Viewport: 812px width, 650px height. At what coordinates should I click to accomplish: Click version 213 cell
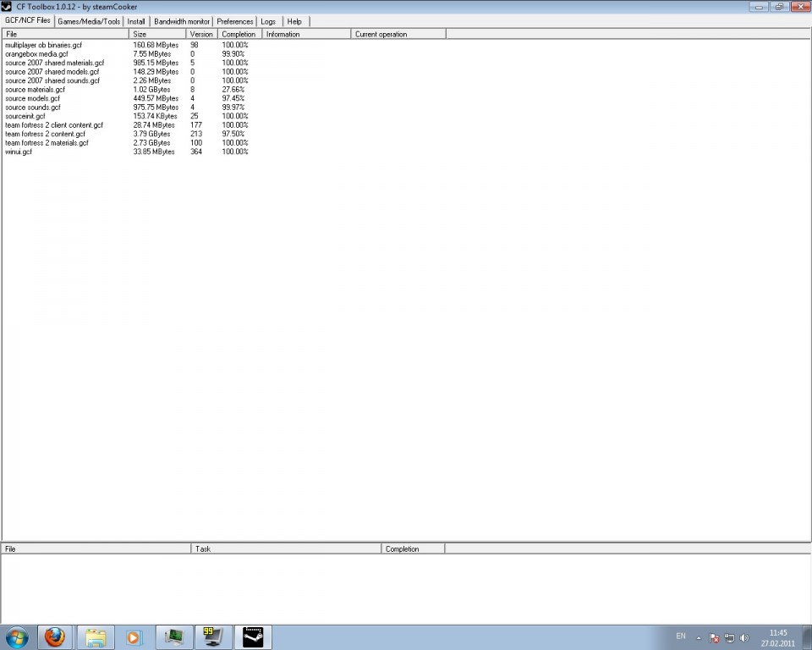[195, 134]
